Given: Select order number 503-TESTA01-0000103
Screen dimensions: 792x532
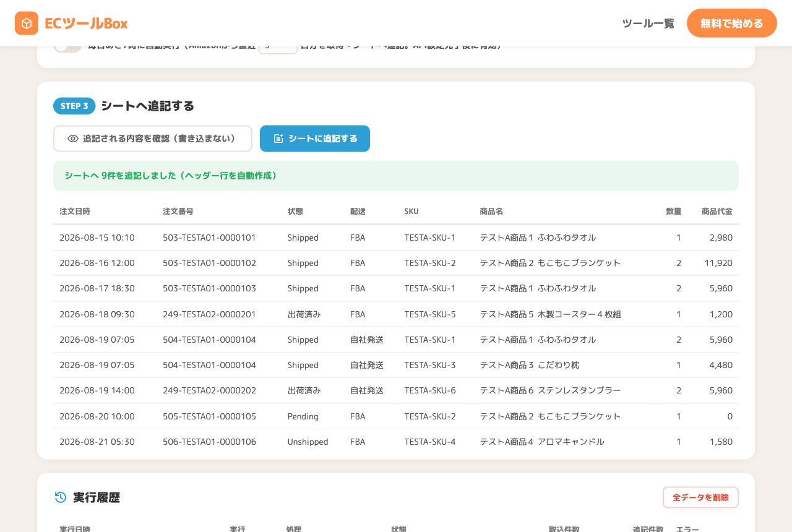Looking at the screenshot, I should [x=209, y=288].
